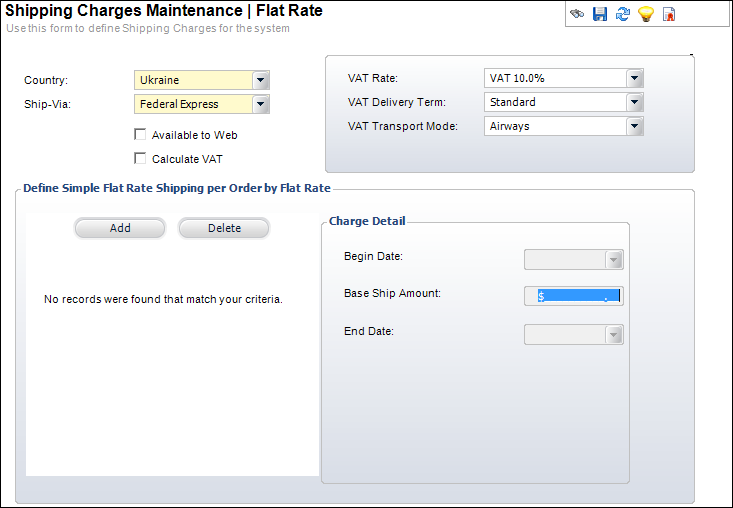Viewport: 733px width, 508px height.
Task: Open the Begin Date picker dropdown
Action: click(x=613, y=259)
